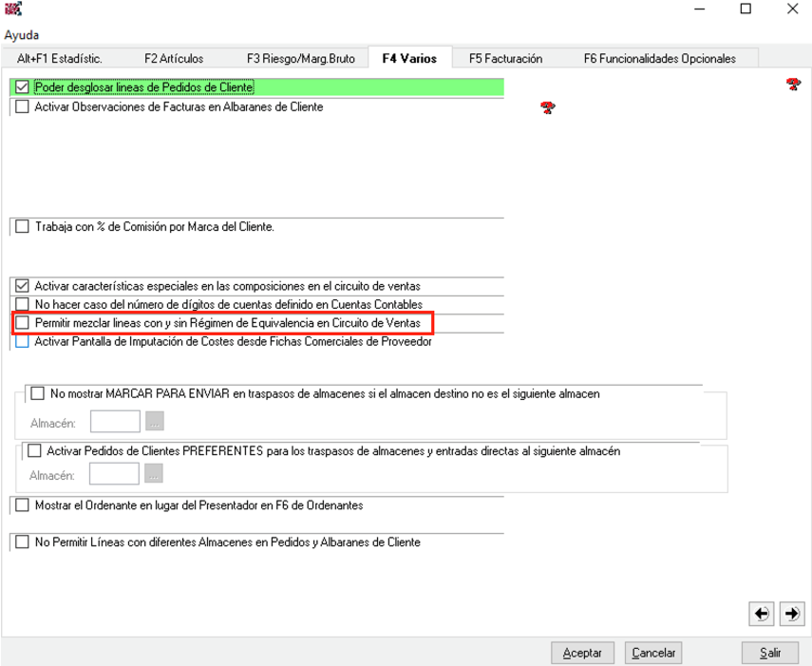Minimize the window
This screenshot has width=812, height=666.
pos(700,9)
